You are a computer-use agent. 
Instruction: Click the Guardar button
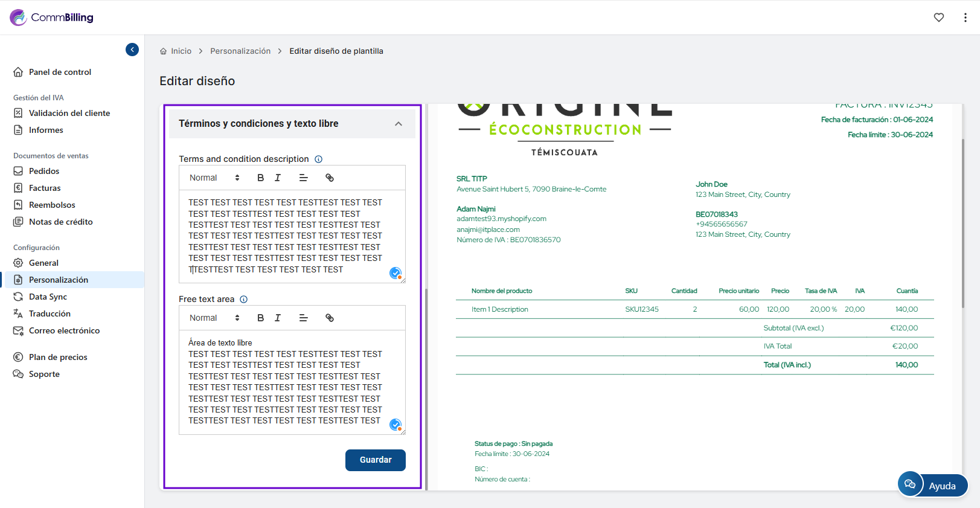point(375,460)
